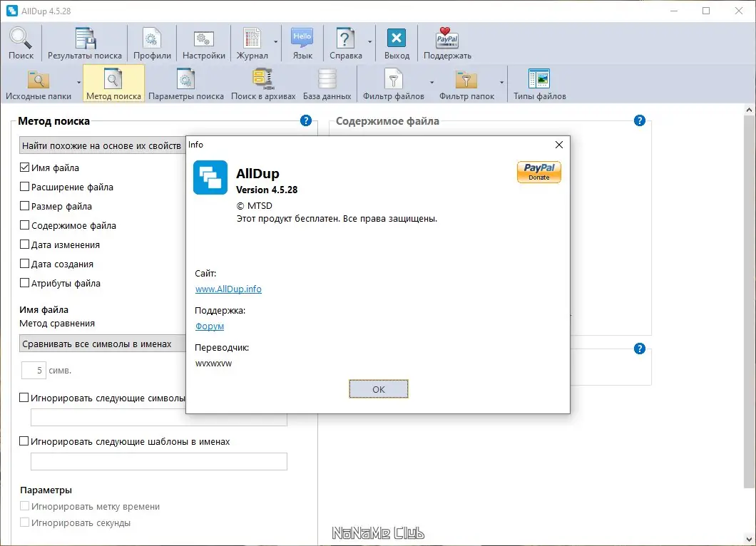
Task: Check Игнорировать следующие шаблоны в именах
Action: click(x=24, y=441)
